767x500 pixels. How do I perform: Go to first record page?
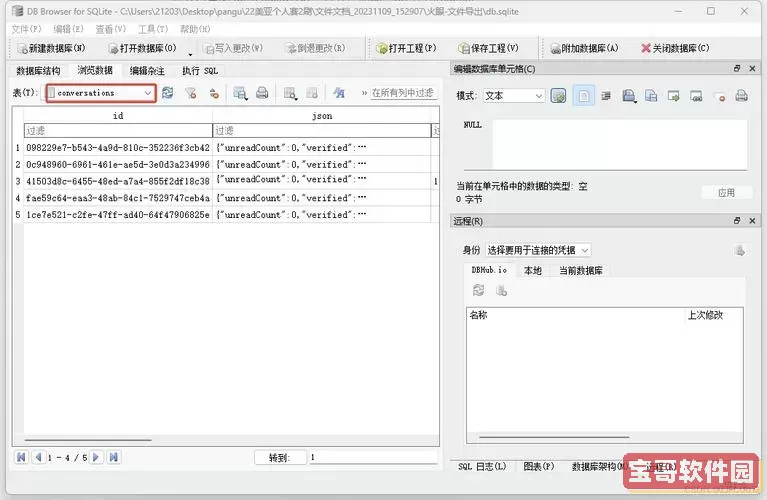(x=21, y=457)
